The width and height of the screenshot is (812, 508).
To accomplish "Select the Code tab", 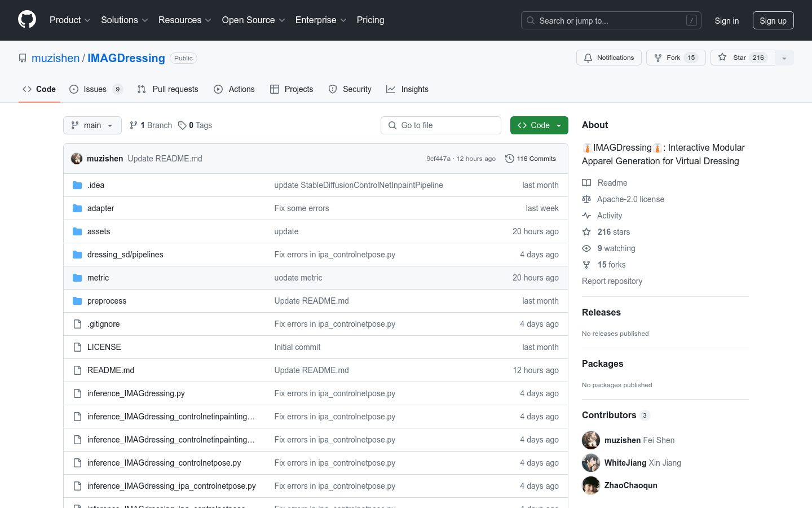I will (39, 89).
